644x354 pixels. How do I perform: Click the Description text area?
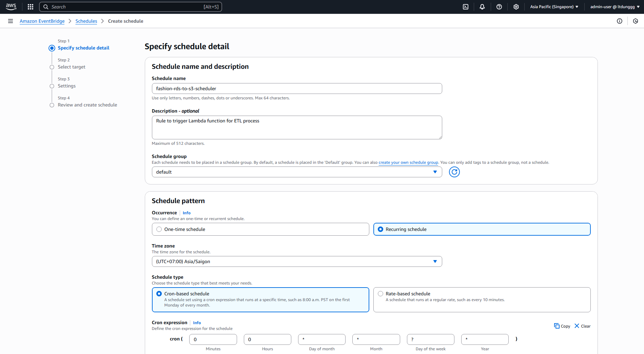coord(297,127)
